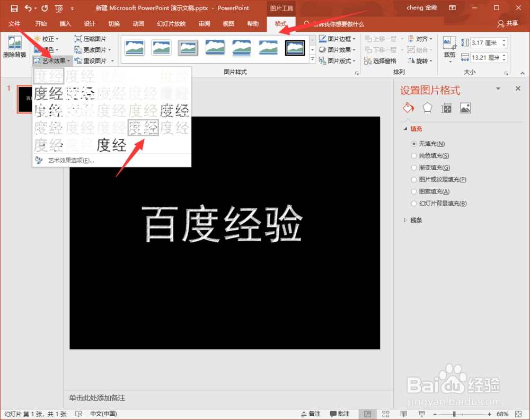Image resolution: width=530 pixels, height=420 pixels.
Task: Click the Redo icon in quick access toolbar
Action: click(x=45, y=8)
